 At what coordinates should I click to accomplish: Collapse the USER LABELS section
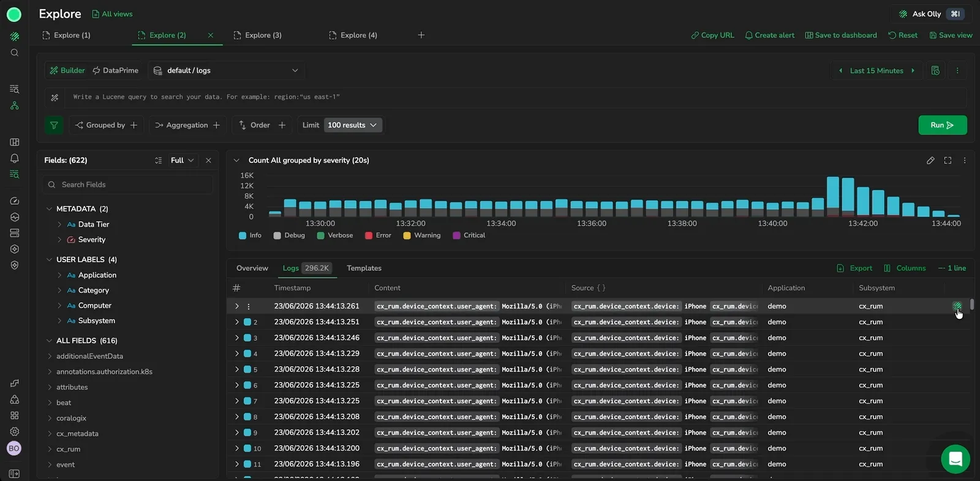[x=49, y=259]
